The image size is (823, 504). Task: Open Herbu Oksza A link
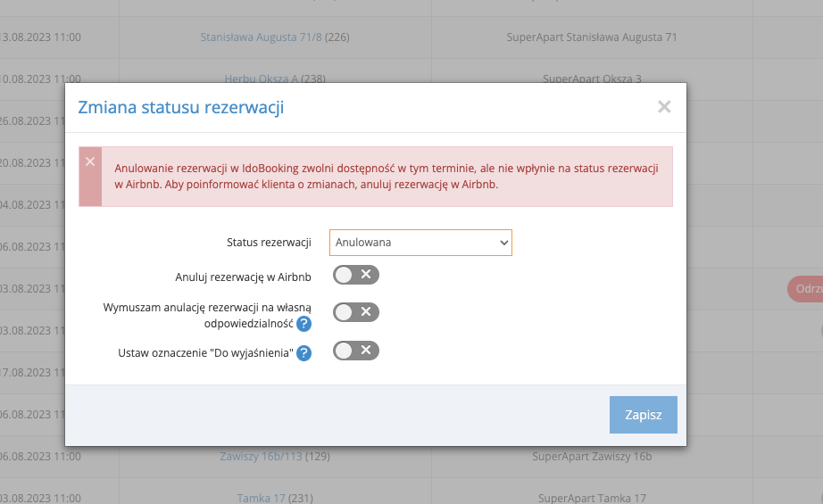tap(262, 78)
